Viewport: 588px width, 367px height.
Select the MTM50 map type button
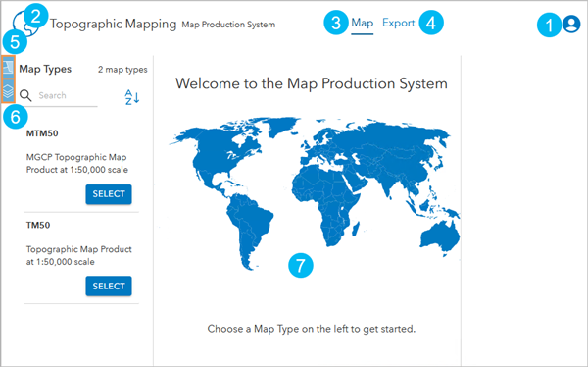pos(109,194)
